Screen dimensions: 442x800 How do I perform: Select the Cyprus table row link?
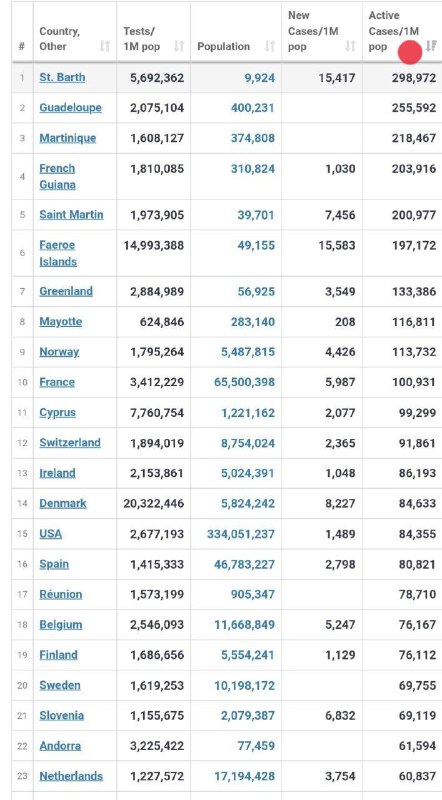[x=58, y=413]
